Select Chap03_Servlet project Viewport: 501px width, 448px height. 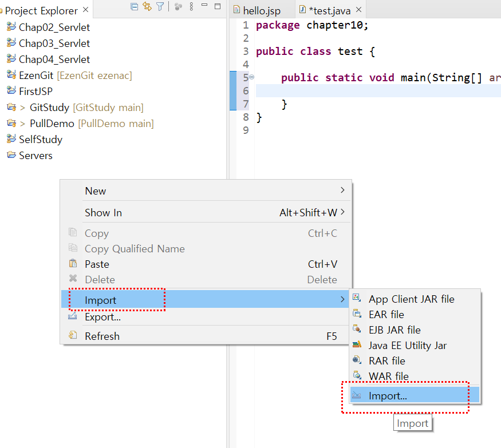pos(54,43)
